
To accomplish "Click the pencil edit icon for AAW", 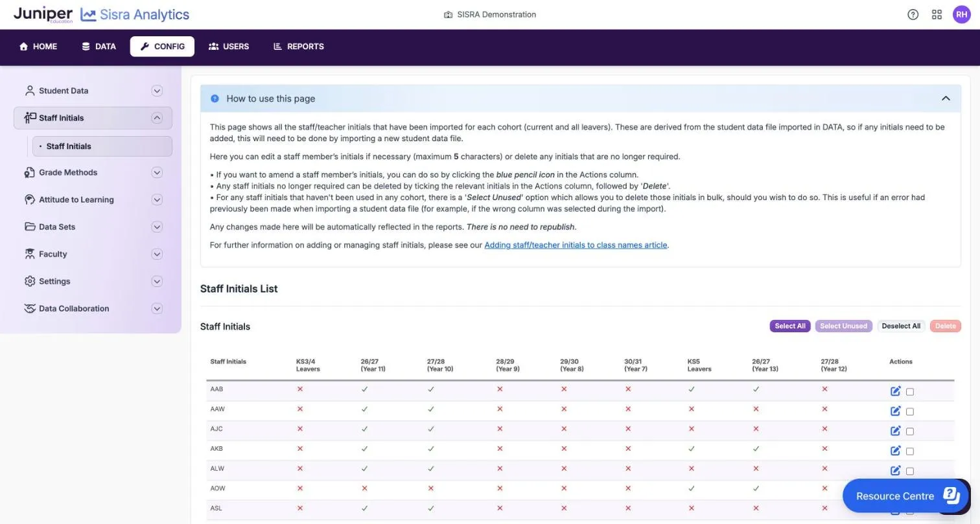I will click(x=895, y=411).
